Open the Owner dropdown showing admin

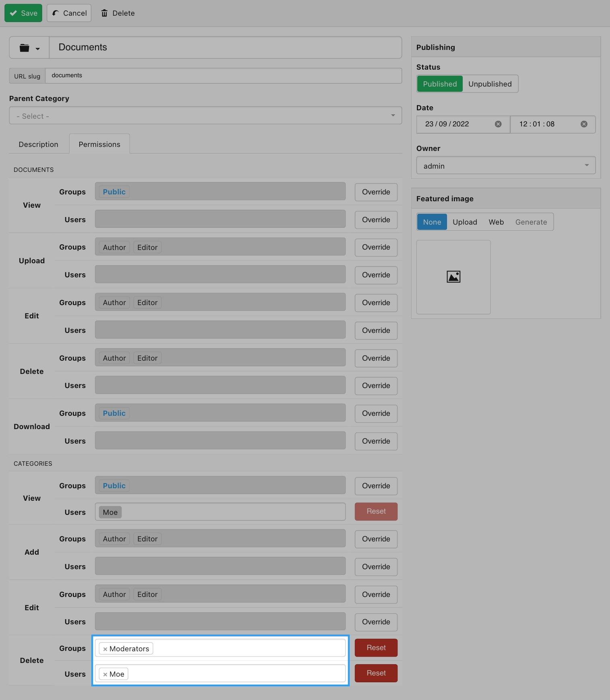pos(506,165)
